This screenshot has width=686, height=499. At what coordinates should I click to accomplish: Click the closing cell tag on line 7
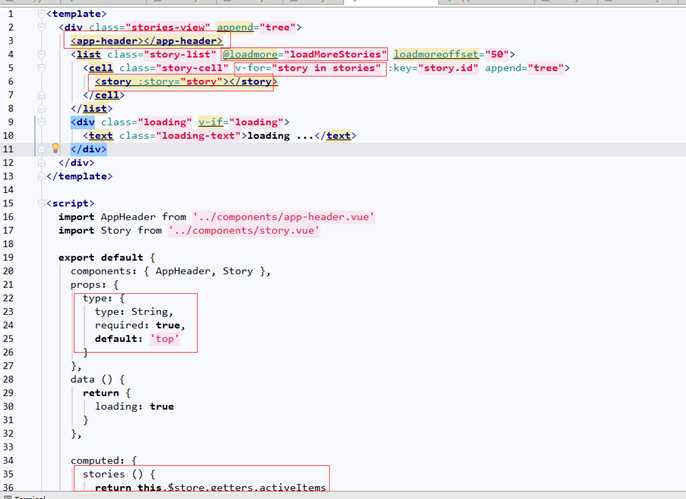click(104, 95)
